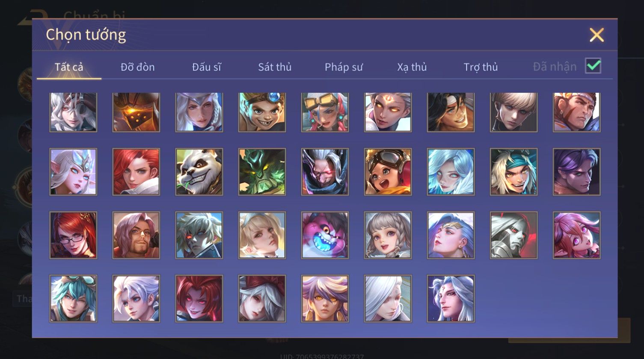Select the golden armored helmet hero
The image size is (644, 359).
(136, 112)
